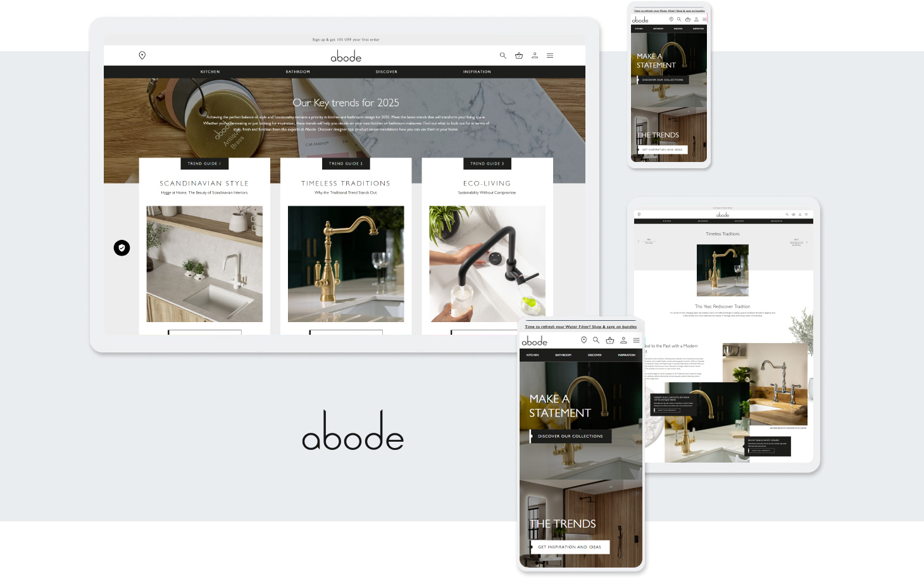Viewport: 924px width, 579px height.
Task: Expand the hamburger menu in desktop mockup
Action: point(550,56)
